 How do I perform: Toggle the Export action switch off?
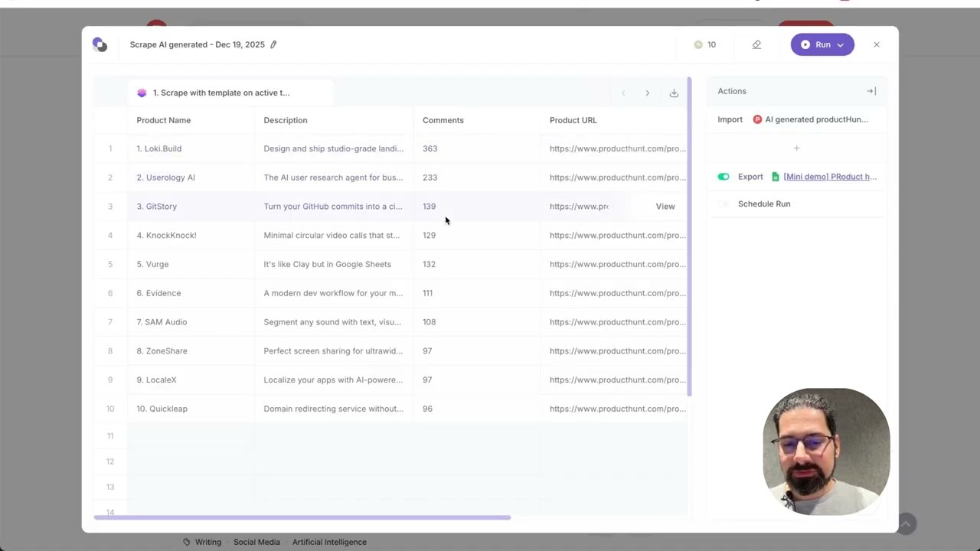click(x=724, y=177)
